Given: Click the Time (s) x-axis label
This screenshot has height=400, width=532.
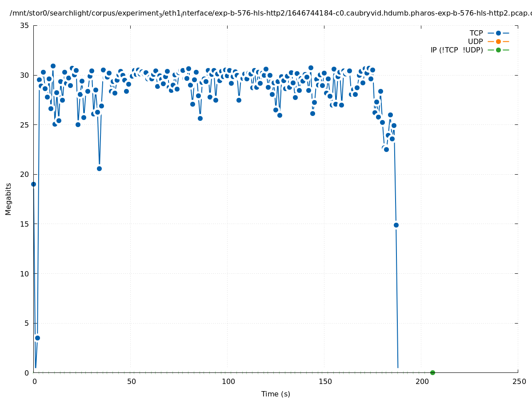Looking at the screenshot, I should pyautogui.click(x=276, y=394).
